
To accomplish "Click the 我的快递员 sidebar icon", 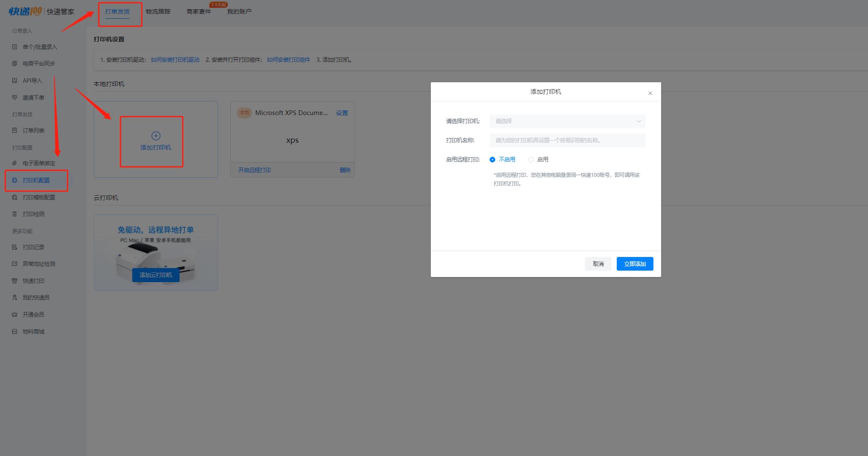I will point(15,297).
